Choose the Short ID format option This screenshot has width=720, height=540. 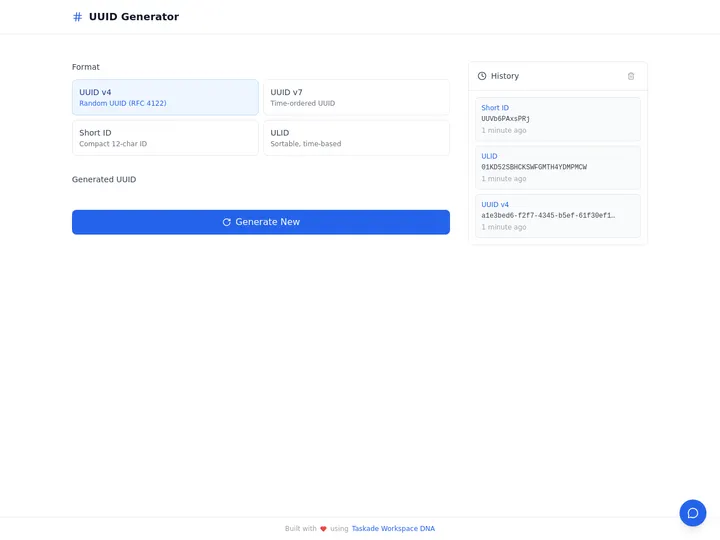[165, 138]
